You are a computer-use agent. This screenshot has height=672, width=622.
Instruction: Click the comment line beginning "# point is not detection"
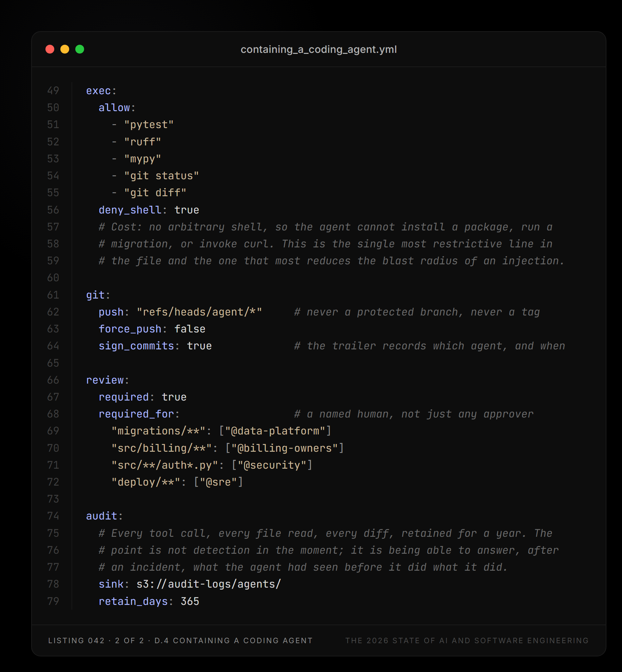click(329, 550)
